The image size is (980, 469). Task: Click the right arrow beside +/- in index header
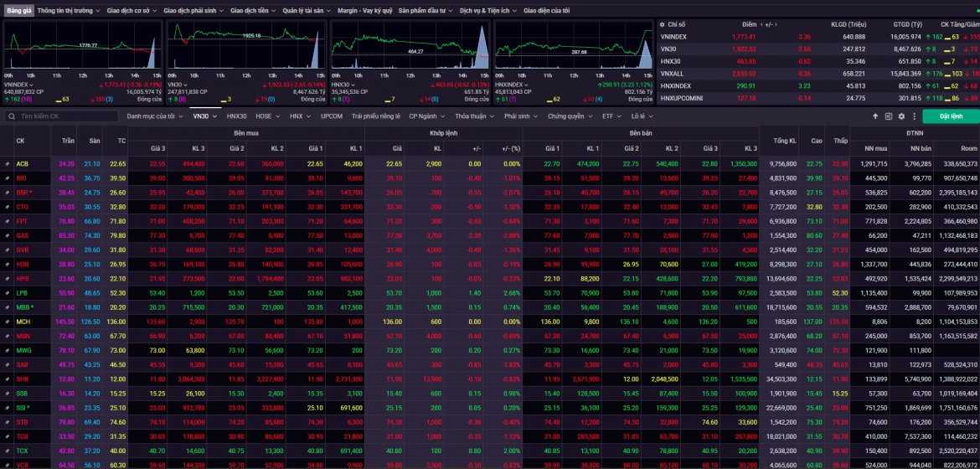776,24
